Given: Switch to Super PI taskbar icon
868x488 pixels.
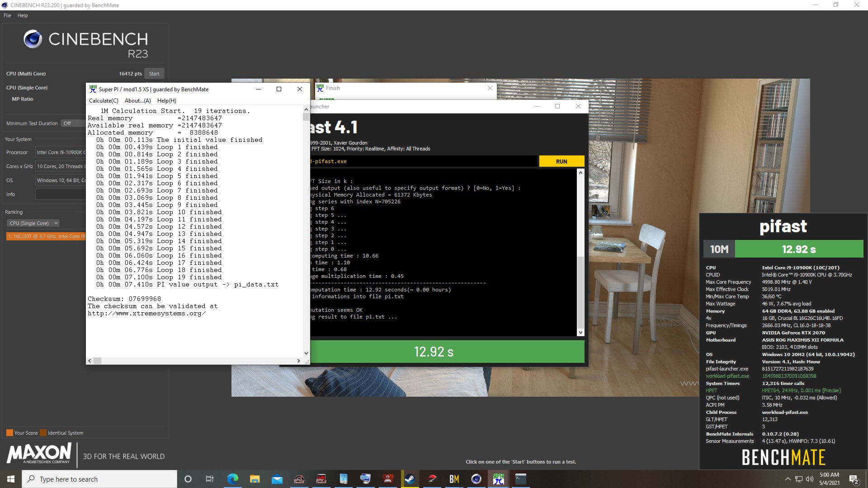Looking at the screenshot, I should point(498,479).
